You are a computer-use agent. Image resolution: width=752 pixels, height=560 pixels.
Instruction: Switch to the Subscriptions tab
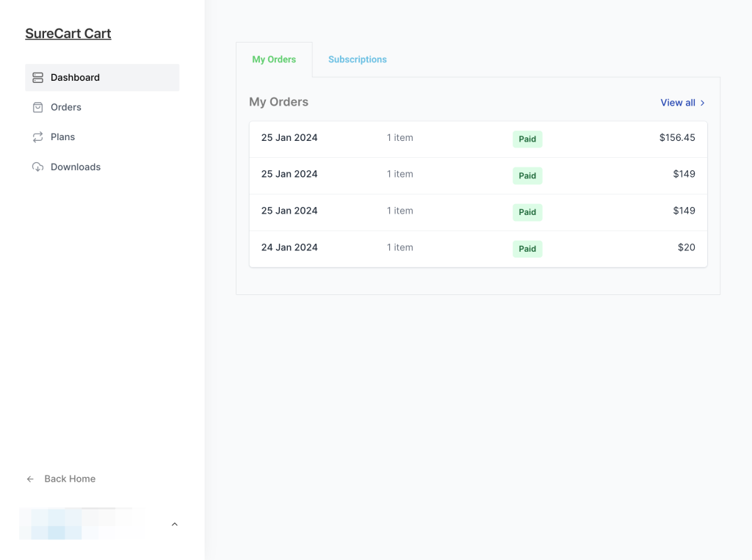pos(358,59)
